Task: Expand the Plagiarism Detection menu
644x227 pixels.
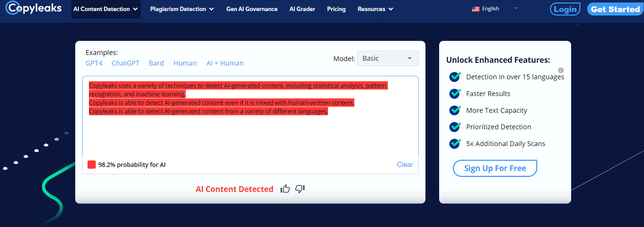Action: pos(182,9)
